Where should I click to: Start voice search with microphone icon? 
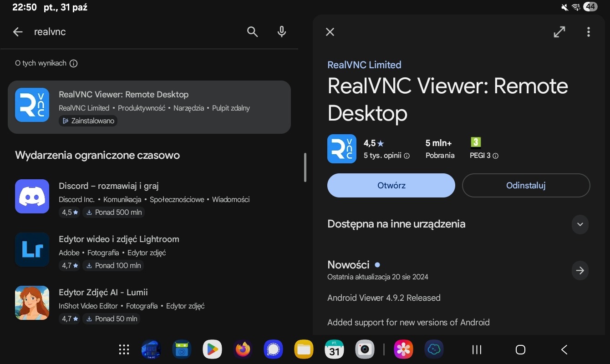point(282,32)
